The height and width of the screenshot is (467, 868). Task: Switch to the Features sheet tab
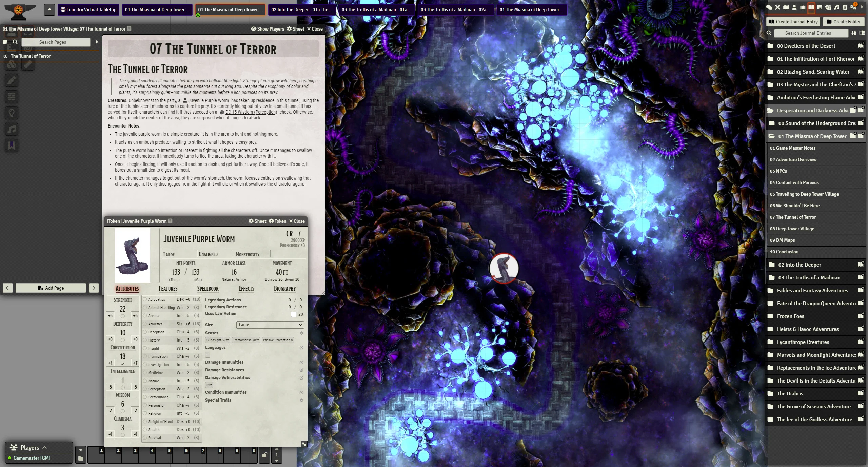pos(168,289)
